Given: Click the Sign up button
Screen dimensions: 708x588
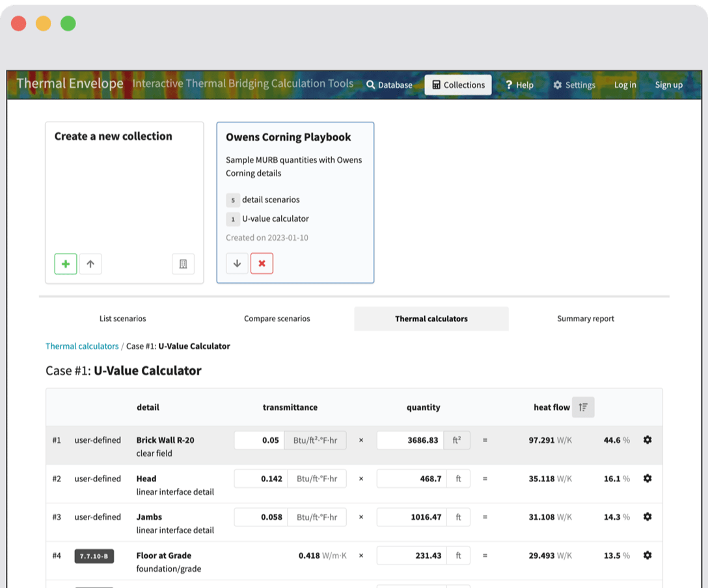Looking at the screenshot, I should pyautogui.click(x=668, y=85).
